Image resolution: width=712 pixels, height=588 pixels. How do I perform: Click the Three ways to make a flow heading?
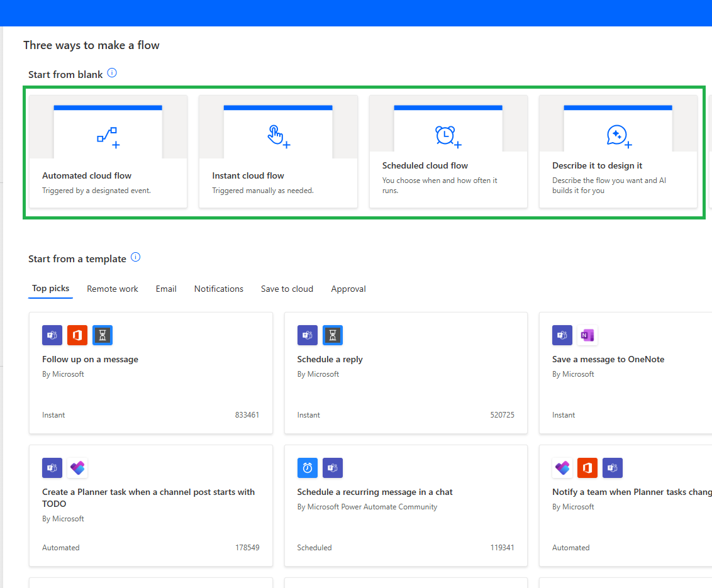click(91, 45)
